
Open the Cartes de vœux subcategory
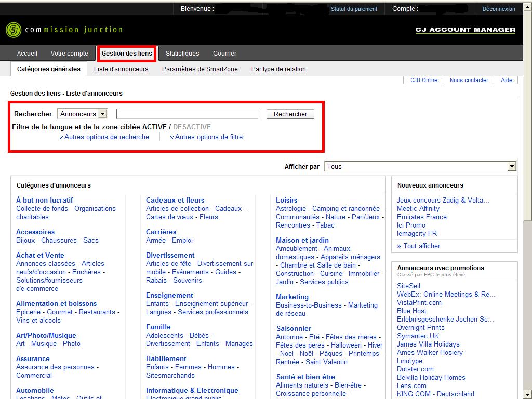click(170, 217)
